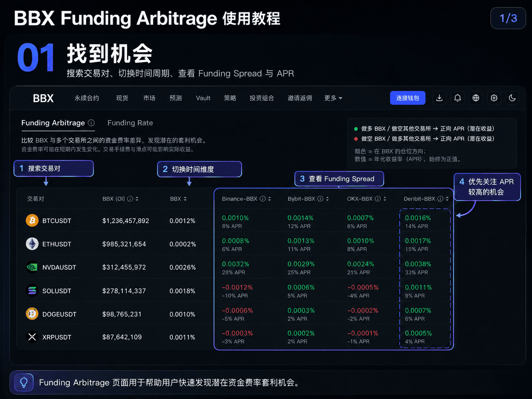
Task: Click the 0.0038% Deribit spread for NVDAUSDT
Action: pos(418,264)
